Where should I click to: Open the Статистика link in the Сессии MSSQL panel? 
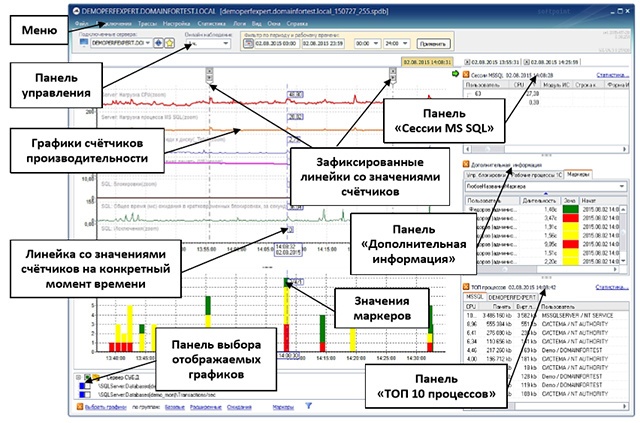point(611,75)
